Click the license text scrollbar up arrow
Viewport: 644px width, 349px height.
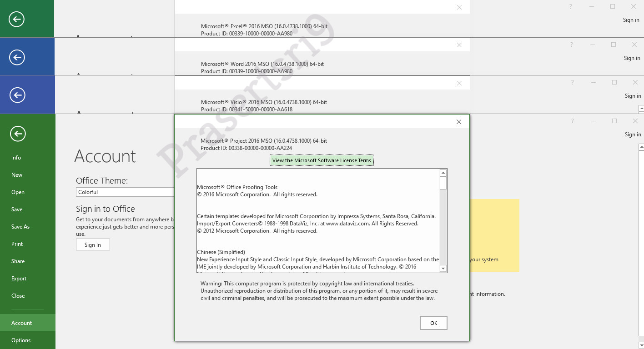(x=443, y=173)
